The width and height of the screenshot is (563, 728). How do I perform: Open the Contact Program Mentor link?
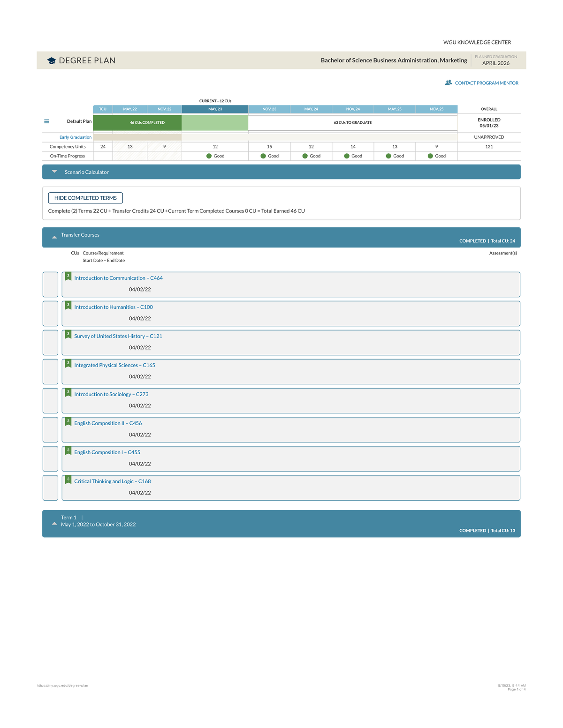point(487,83)
